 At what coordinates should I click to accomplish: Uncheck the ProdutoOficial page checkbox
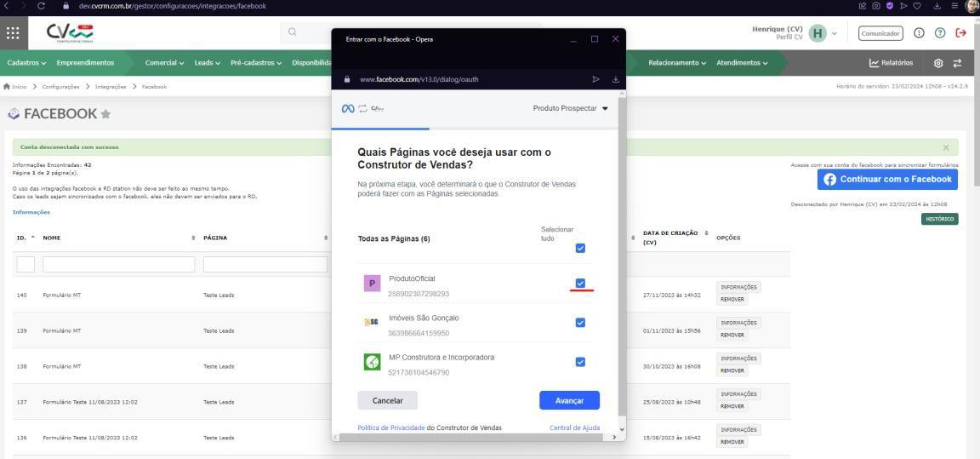[580, 284]
